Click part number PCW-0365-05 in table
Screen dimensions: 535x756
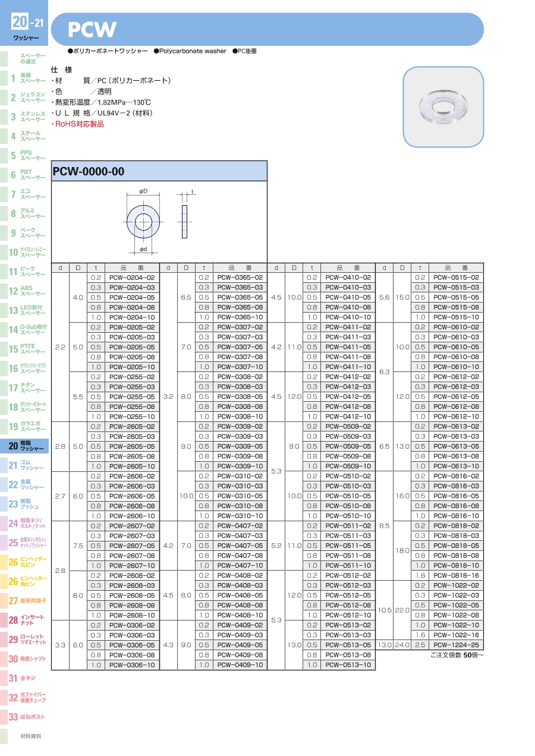(240, 297)
